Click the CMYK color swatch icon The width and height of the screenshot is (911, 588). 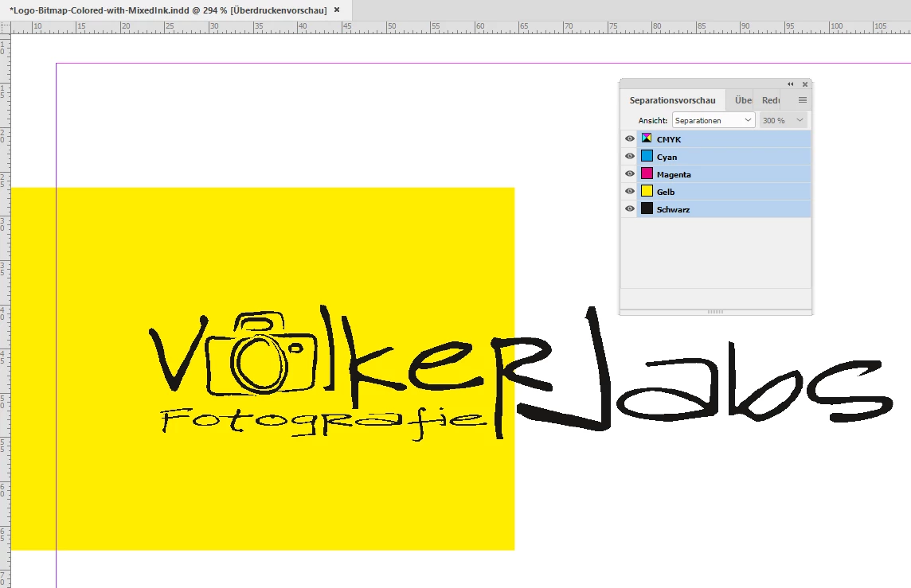point(647,138)
